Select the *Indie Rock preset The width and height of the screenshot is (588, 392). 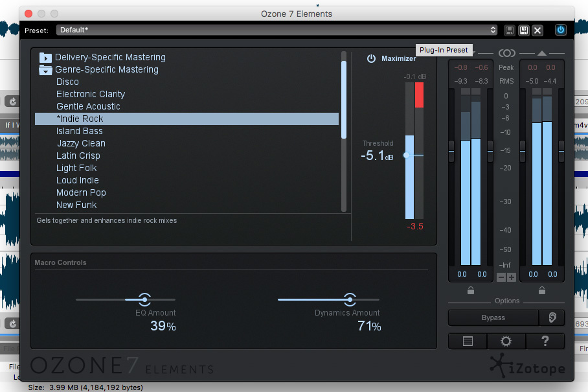pos(187,119)
